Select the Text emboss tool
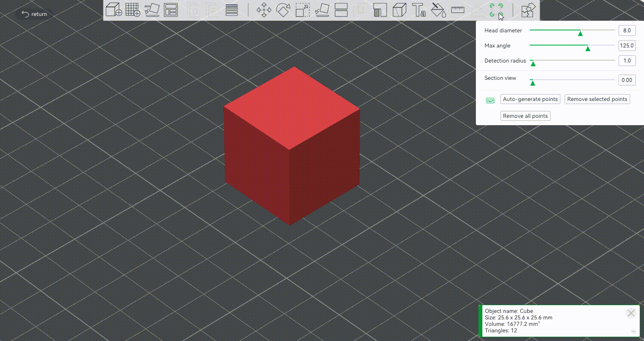Screen dimensions: 644x341 pos(419,10)
